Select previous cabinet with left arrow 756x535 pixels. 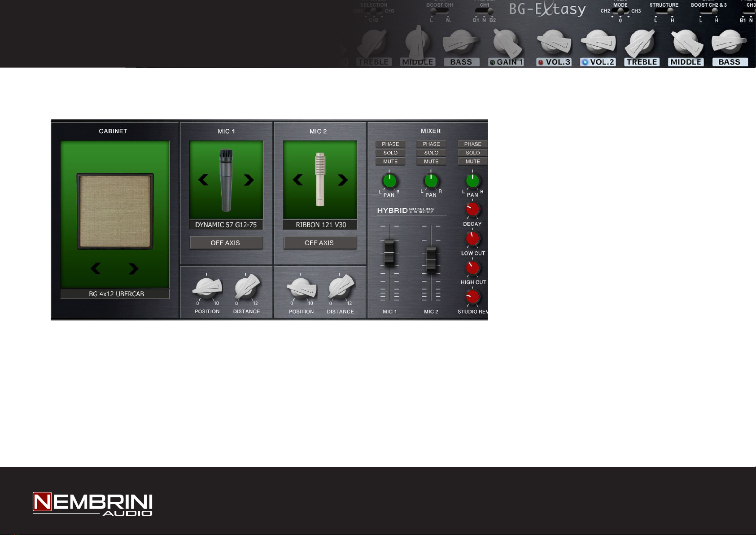click(96, 268)
